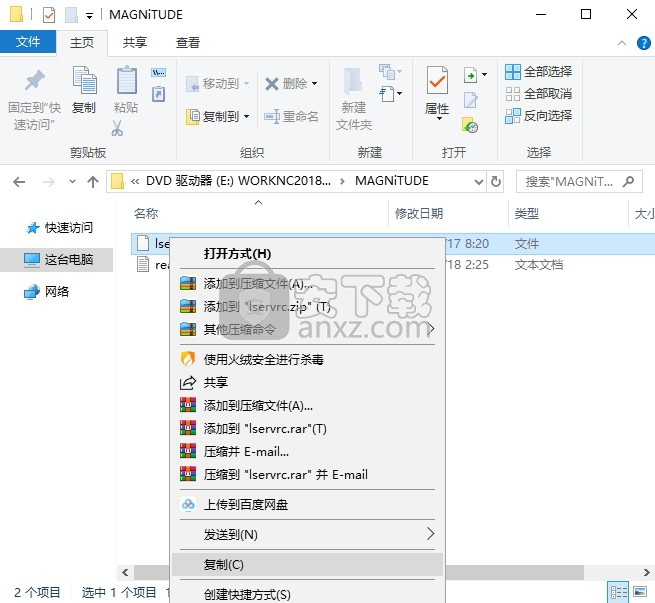655x603 pixels.
Task: Choose Copy (复制) in context menu
Action: (x=307, y=564)
